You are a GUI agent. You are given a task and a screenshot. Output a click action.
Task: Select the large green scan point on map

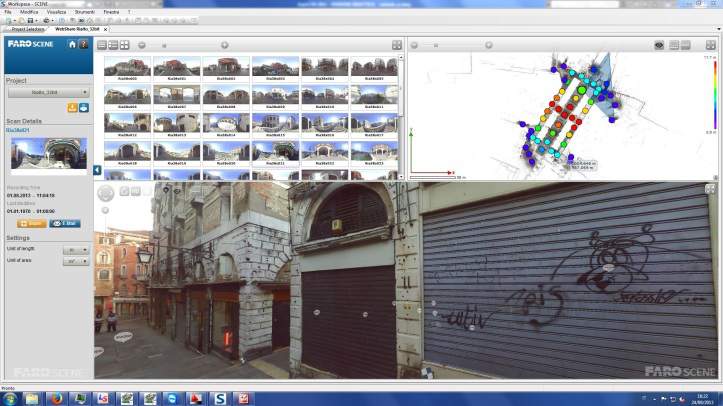coord(582,90)
